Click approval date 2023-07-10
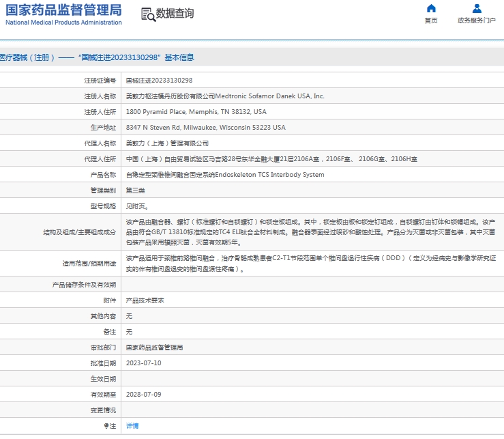Screen dimensions: 504x439 point(143,363)
